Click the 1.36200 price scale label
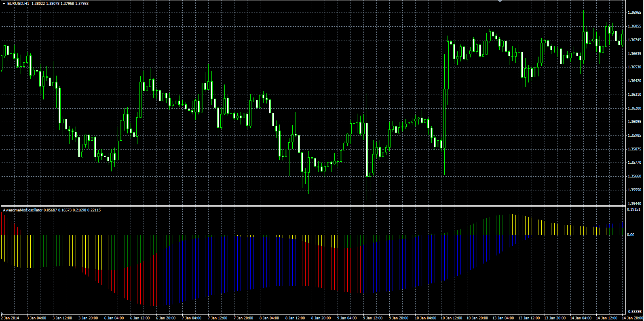This screenshot has width=644, height=321. tap(634, 108)
